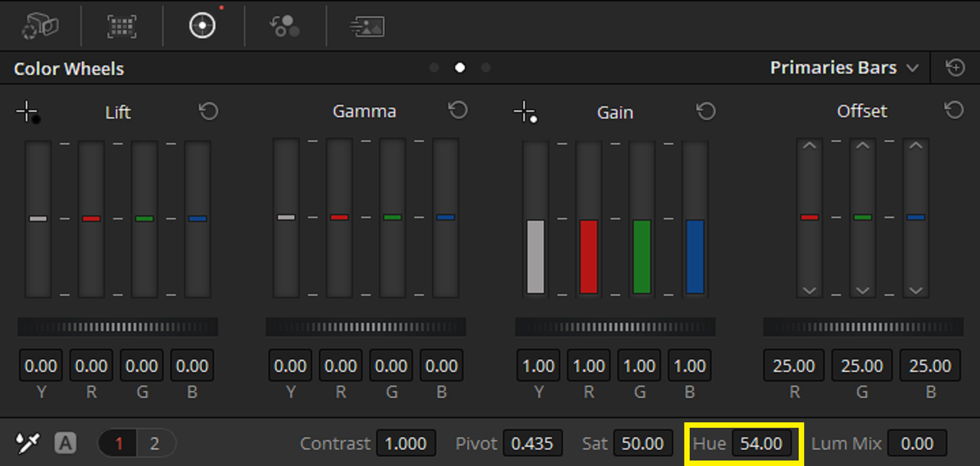Select the middle palette page dot
Screen dimensions: 980x466
coord(459,67)
